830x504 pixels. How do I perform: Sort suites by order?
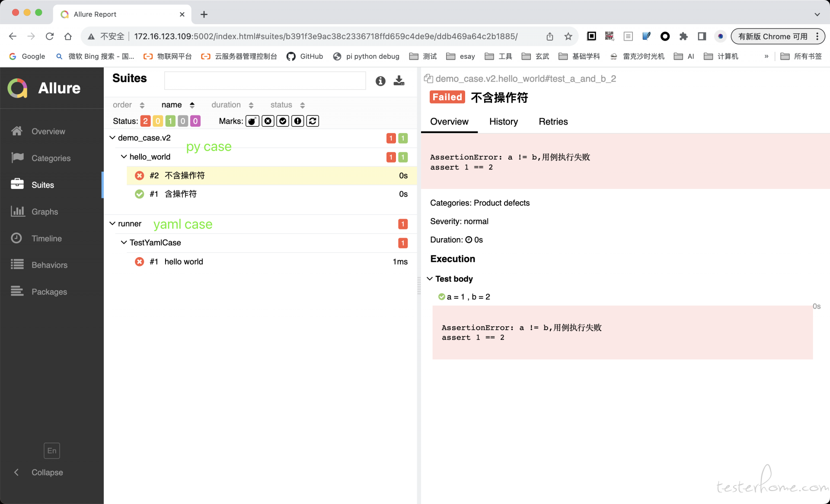pyautogui.click(x=128, y=105)
